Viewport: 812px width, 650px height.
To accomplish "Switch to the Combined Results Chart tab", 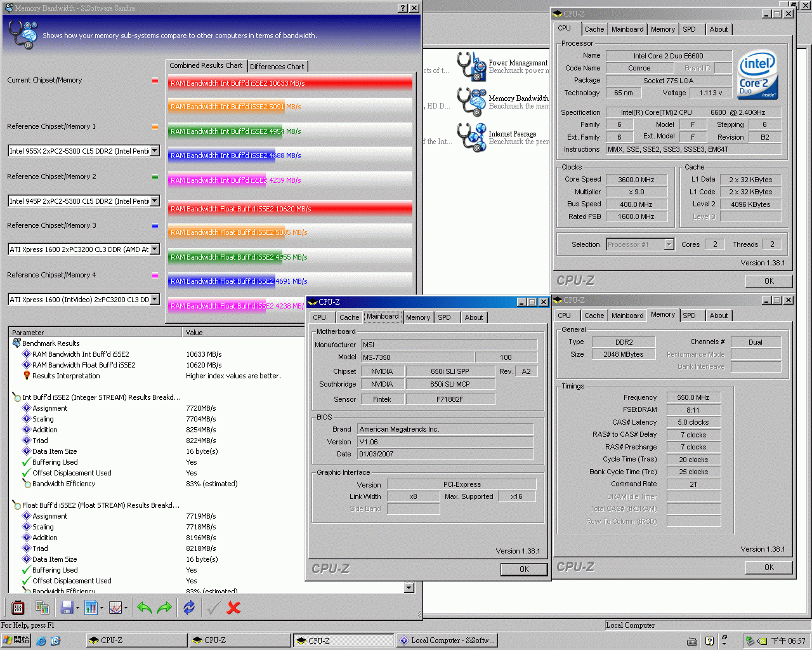I will click(x=206, y=65).
